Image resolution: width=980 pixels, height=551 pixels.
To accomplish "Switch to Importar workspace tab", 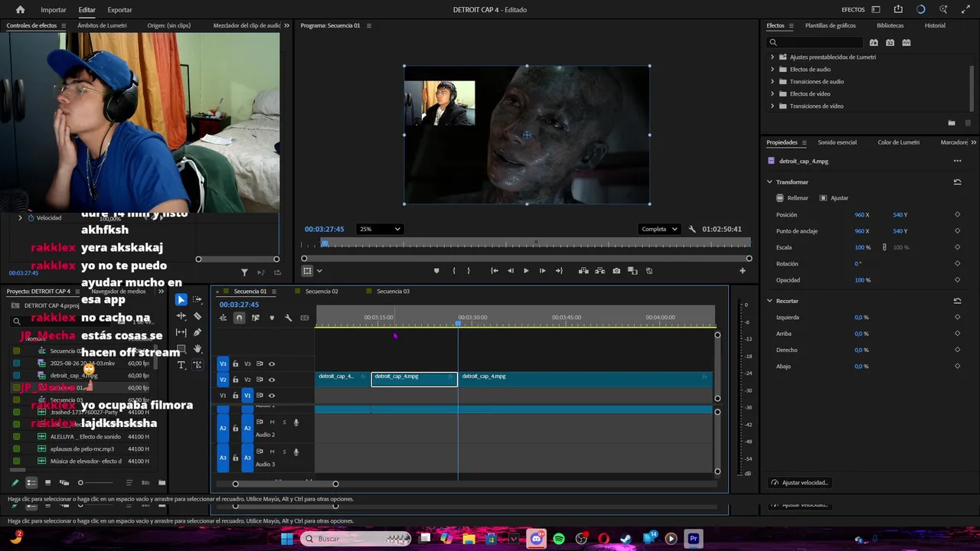I will click(x=54, y=10).
